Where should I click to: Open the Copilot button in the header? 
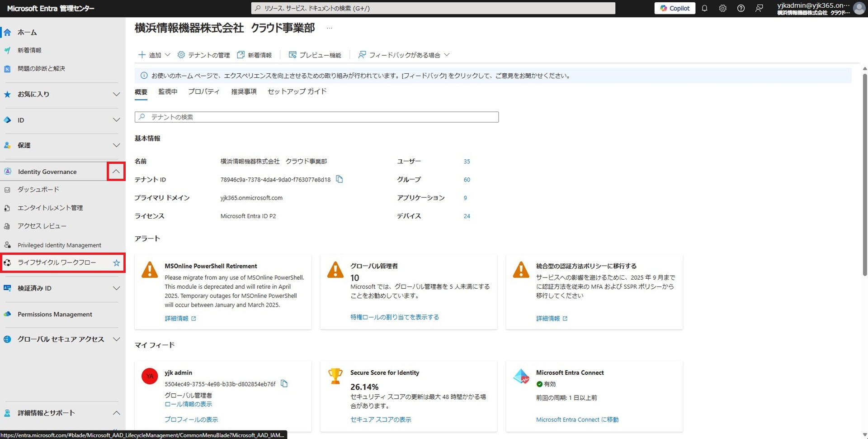tap(675, 8)
